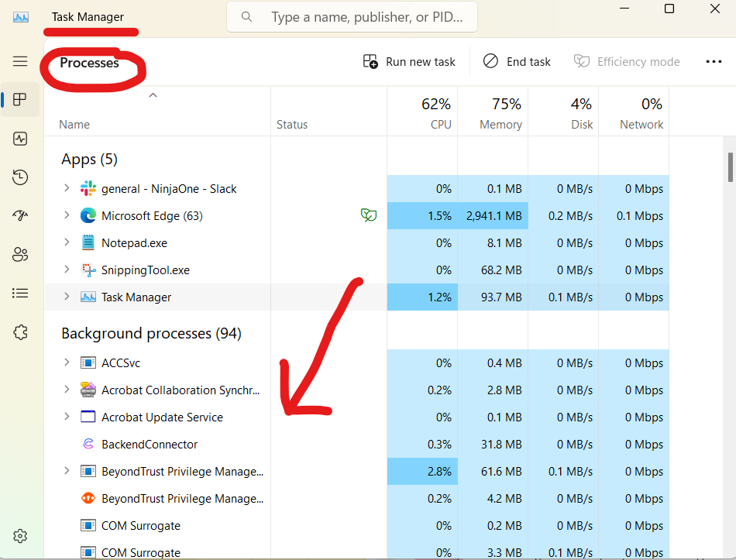The width and height of the screenshot is (736, 560).
Task: Open the Services puzzle-piece icon
Action: 19,332
